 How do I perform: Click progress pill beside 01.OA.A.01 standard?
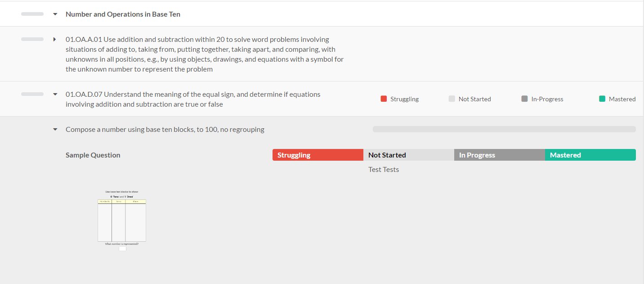tap(32, 39)
